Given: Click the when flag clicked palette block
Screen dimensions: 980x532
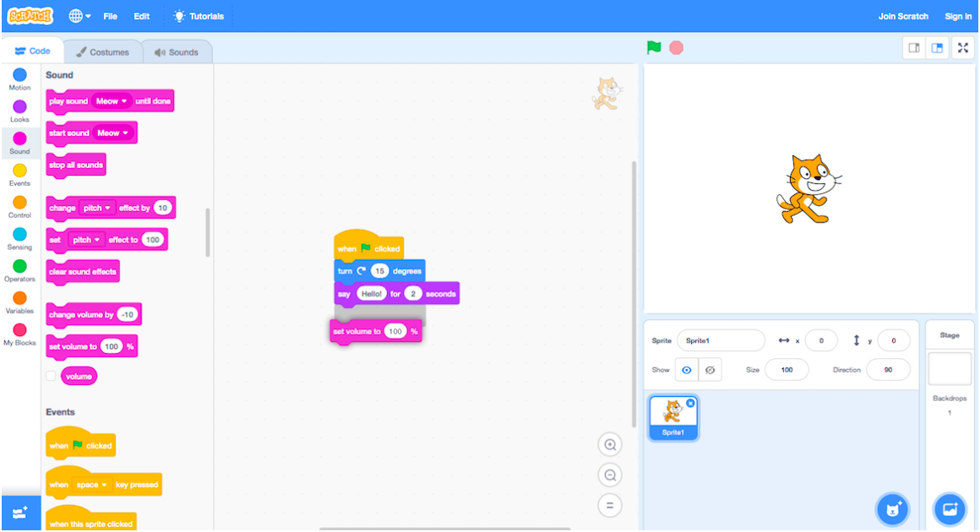Looking at the screenshot, I should pos(80,444).
